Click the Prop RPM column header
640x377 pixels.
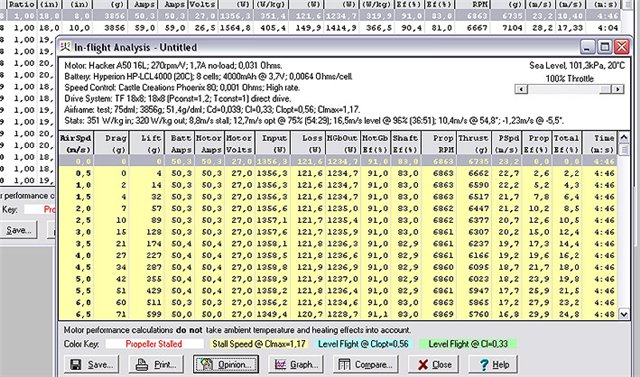click(x=439, y=144)
